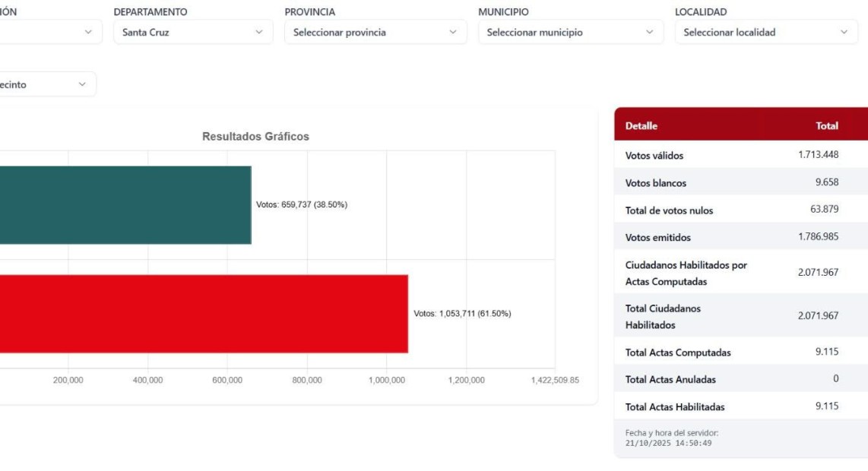Viewport: 868px width, 471px height.
Task: Click the 1,422,509.85 axis label
Action: pyautogui.click(x=555, y=381)
